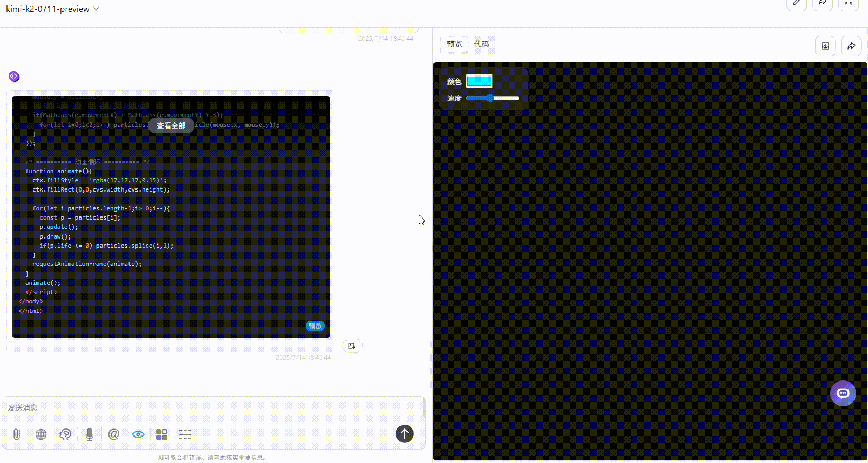Click the 发送消息 message input field
The image size is (868, 463).
point(213,408)
